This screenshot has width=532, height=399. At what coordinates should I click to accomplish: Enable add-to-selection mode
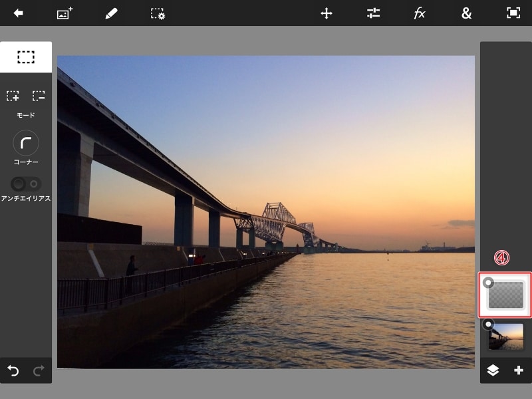tap(13, 96)
